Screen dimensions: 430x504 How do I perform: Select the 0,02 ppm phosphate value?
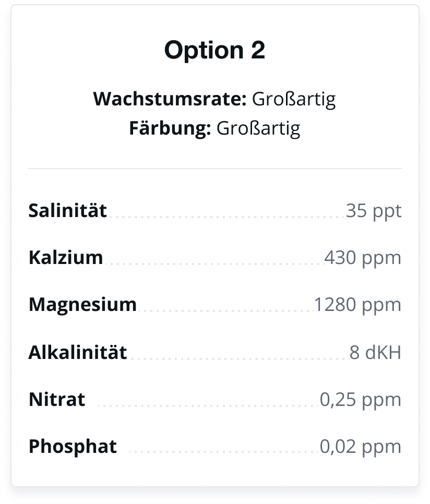click(x=361, y=447)
